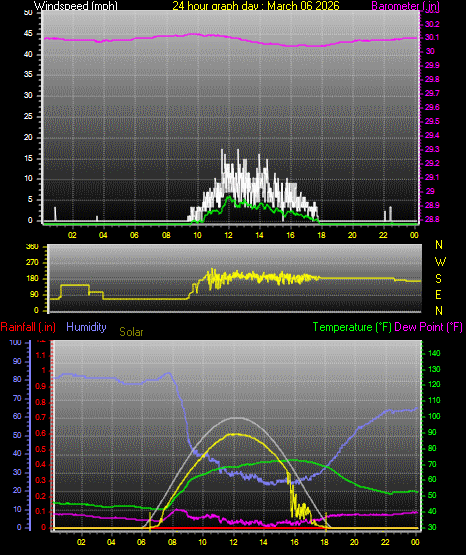The width and height of the screenshot is (466, 555).
Task: Click the Dew Point (°F) legend label
Action: tap(428, 327)
